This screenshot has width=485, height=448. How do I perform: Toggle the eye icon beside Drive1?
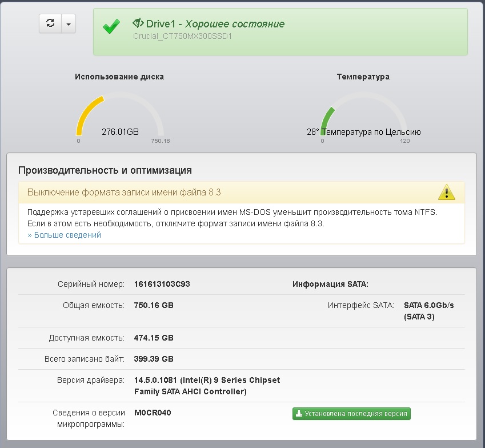click(x=138, y=23)
